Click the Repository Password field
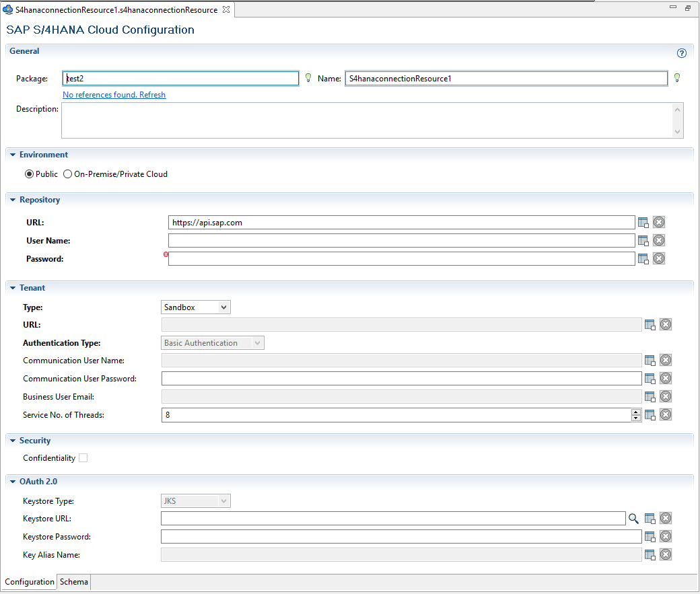Viewport: 700px width, 594px height. [x=402, y=259]
